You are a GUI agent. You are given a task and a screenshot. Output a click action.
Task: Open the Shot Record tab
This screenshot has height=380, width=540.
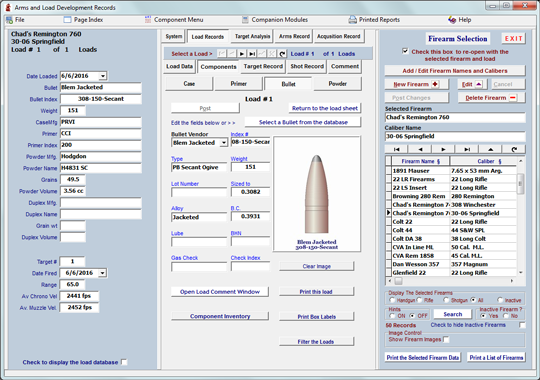click(307, 66)
